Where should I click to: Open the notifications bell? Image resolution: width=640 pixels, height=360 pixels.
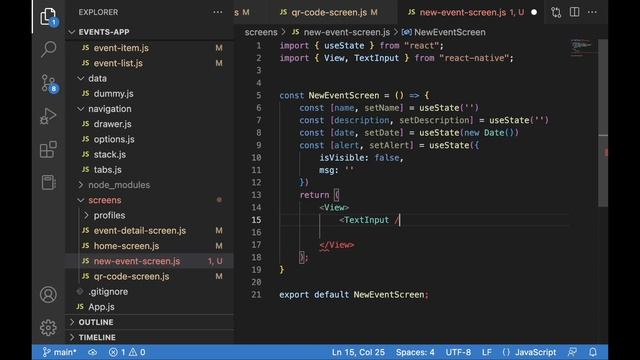coord(593,352)
